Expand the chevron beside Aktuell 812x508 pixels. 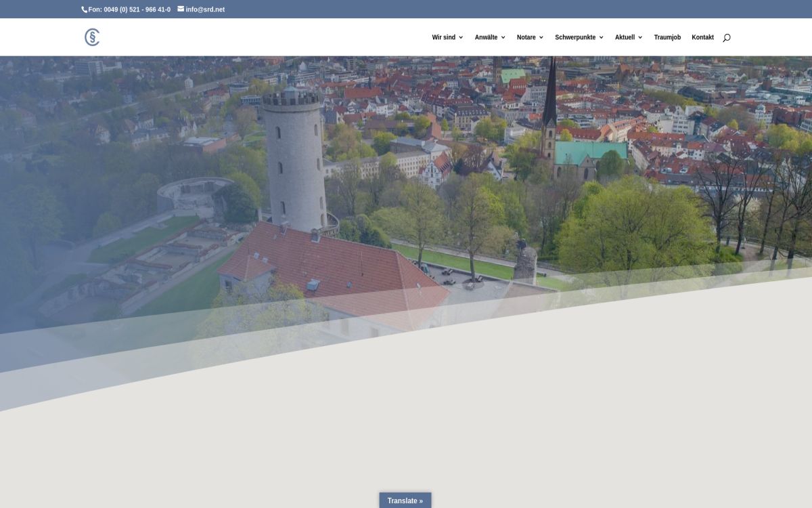[x=640, y=37]
